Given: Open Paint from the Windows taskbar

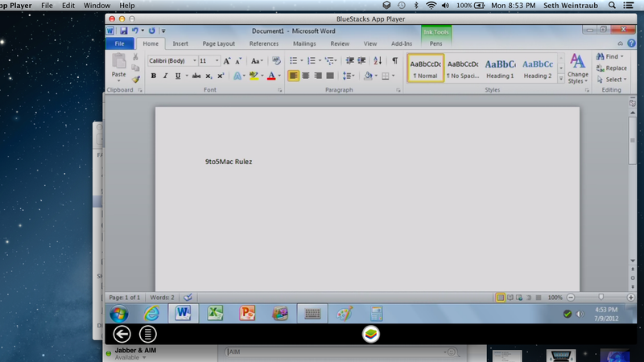Looking at the screenshot, I should (x=345, y=314).
